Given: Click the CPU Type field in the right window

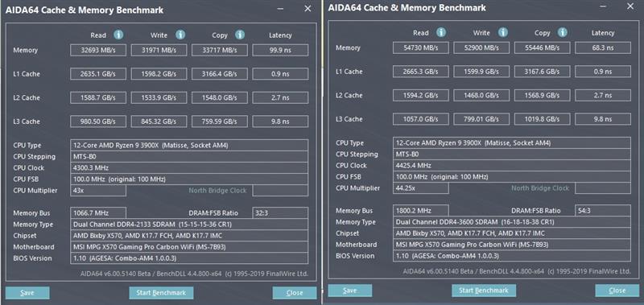Looking at the screenshot, I should (512, 143).
